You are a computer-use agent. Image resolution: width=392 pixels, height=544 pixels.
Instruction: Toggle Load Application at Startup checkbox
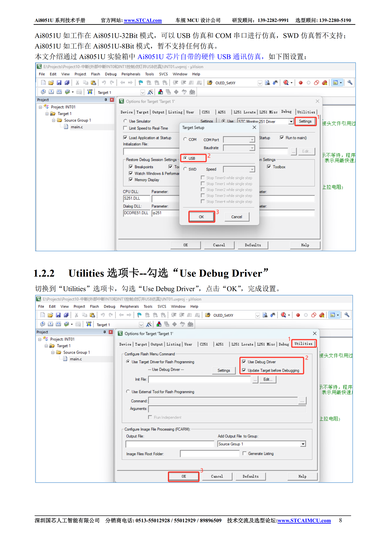click(x=125, y=138)
